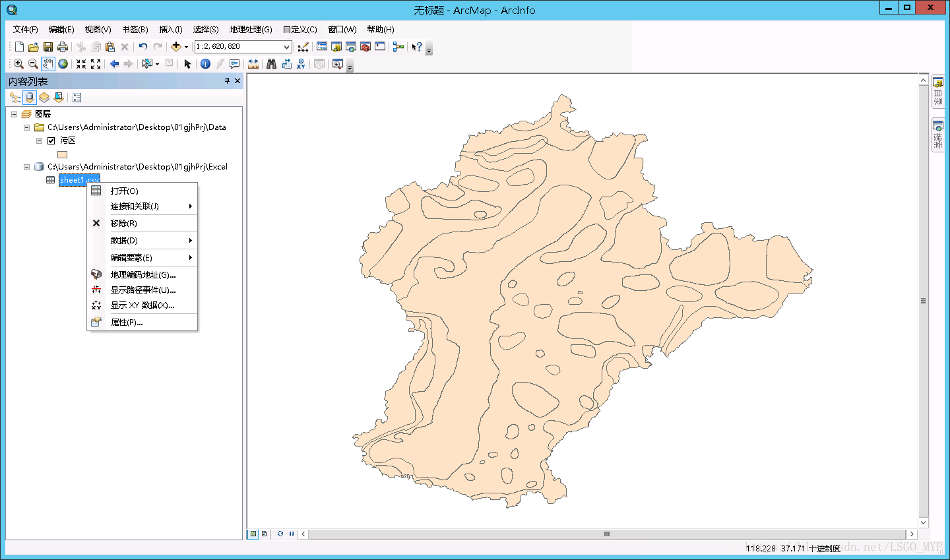Click the Fixed Zoom In icon
The height and width of the screenshot is (560, 950).
tap(81, 64)
